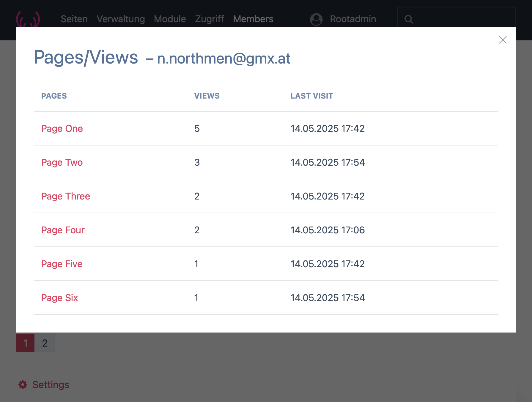Open the Verwaltung menu
The width and height of the screenshot is (532, 402).
121,19
